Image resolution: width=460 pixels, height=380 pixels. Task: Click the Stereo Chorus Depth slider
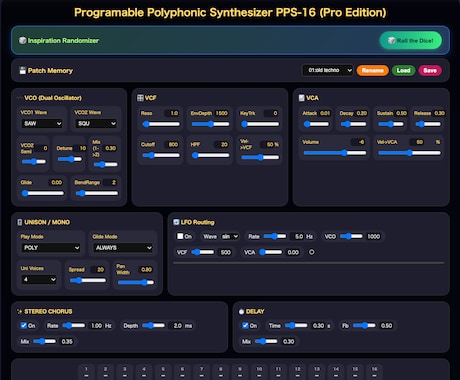point(153,325)
